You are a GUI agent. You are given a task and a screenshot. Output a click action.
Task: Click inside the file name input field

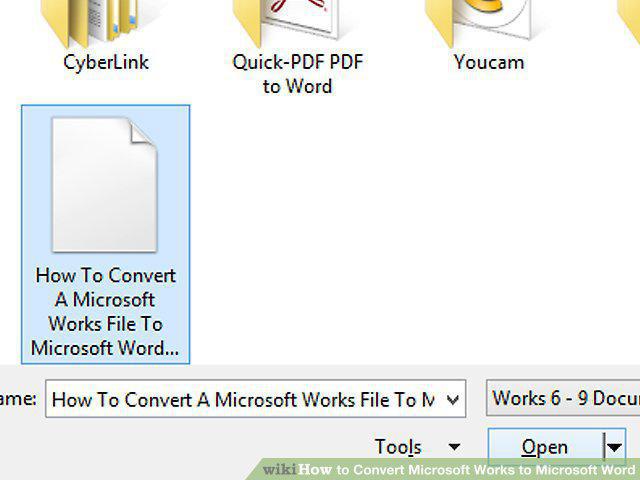click(243, 399)
